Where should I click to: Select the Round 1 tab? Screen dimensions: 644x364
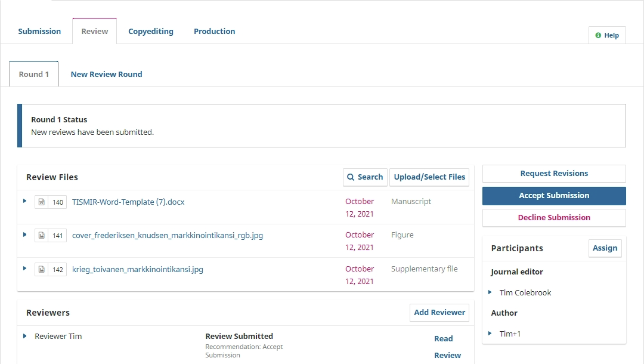(x=33, y=75)
